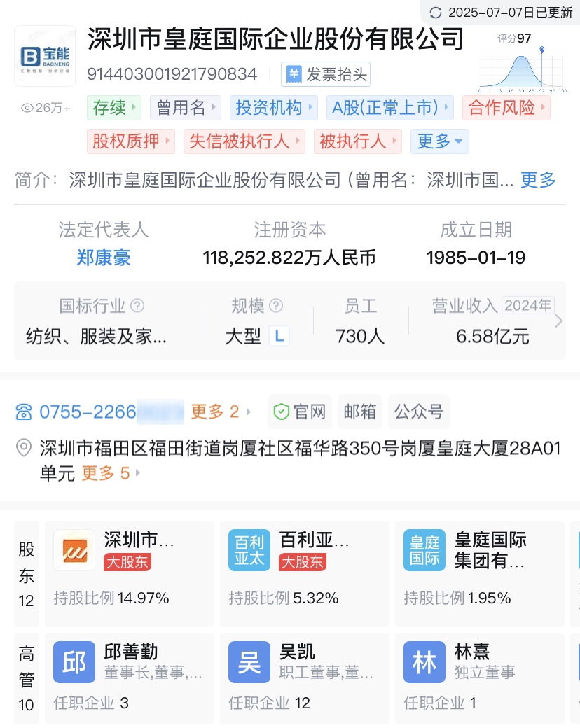
Task: Click the 吴 avatar icon
Action: [x=249, y=662]
